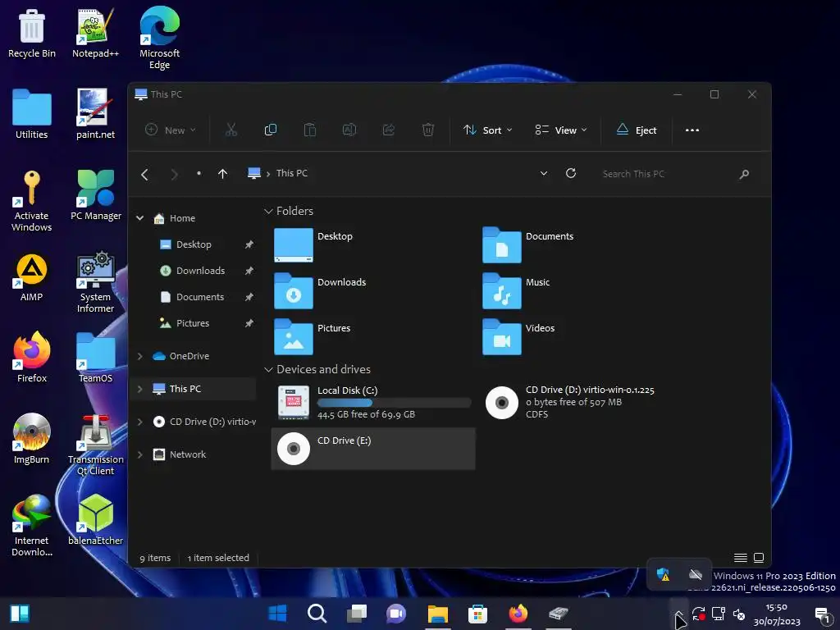Click the Cut scissors icon in toolbar
The width and height of the screenshot is (840, 630).
[x=231, y=130]
